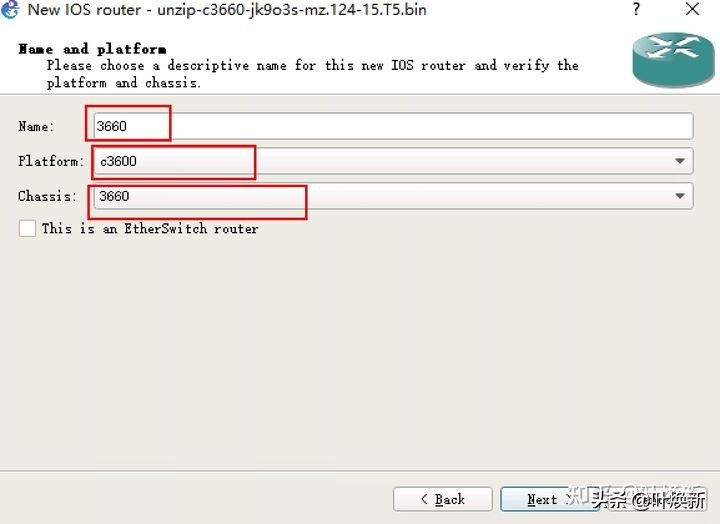The width and height of the screenshot is (720, 524).
Task: Click the 'Chassis:' field label
Action: coord(47,196)
